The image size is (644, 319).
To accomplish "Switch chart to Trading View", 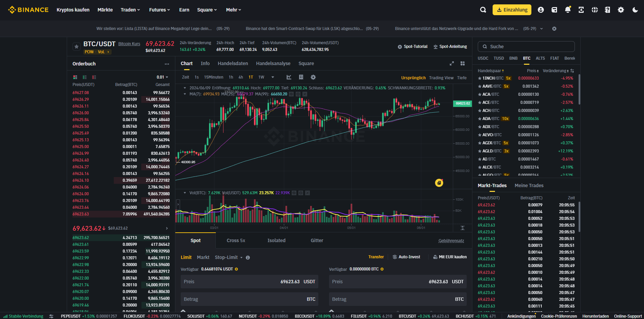I will (441, 78).
